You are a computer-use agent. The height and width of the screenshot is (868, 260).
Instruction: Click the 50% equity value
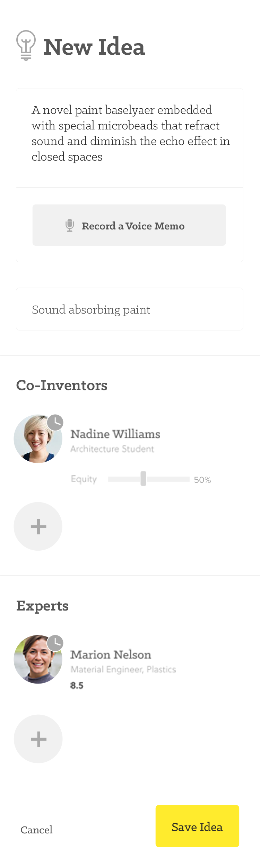202,480
